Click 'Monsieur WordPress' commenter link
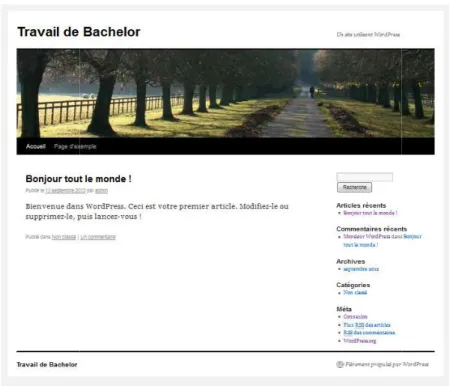450x386 pixels. coord(367,236)
